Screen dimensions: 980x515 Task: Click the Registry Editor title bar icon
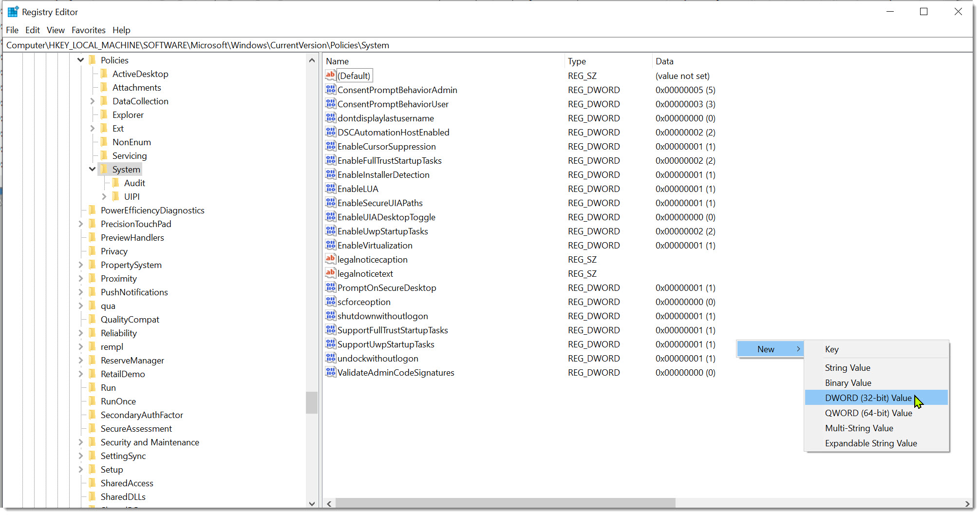12,11
